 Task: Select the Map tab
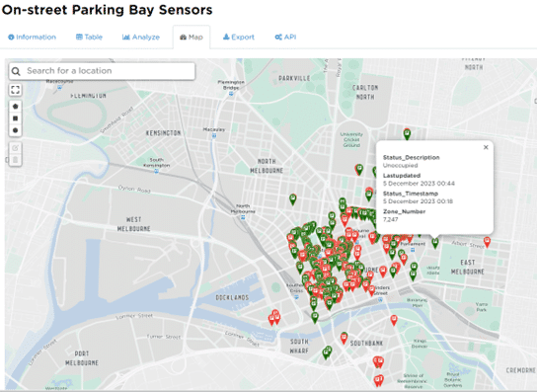click(192, 37)
